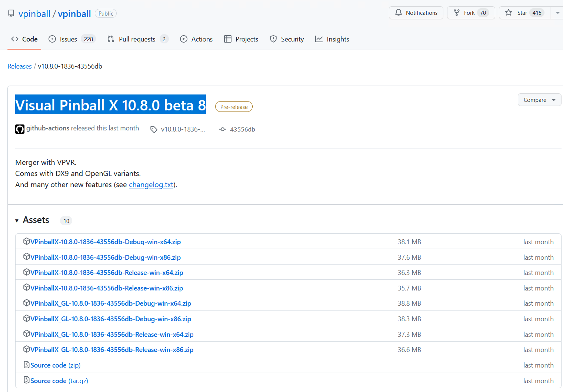
Task: Click the Assets count badge 10
Action: 66,221
